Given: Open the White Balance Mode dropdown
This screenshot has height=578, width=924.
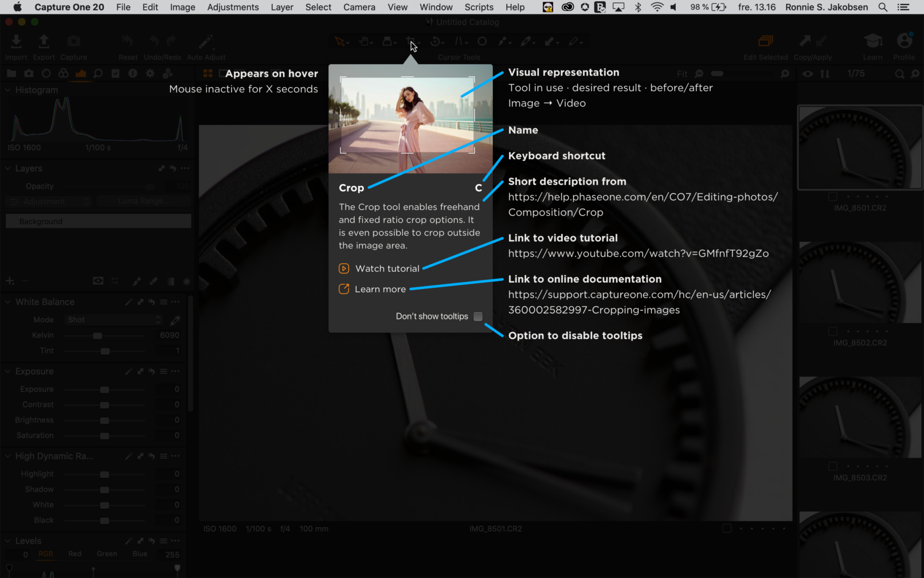Looking at the screenshot, I should pos(114,320).
